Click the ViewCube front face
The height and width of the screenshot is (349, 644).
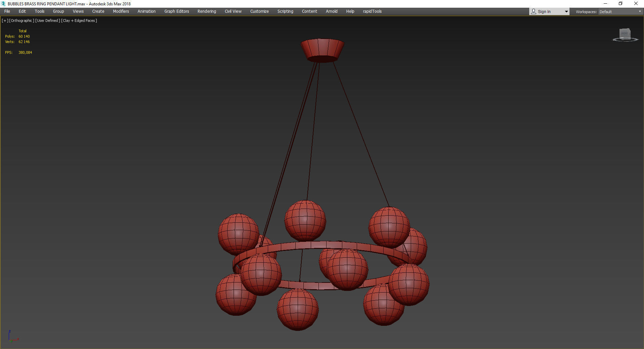pos(624,34)
